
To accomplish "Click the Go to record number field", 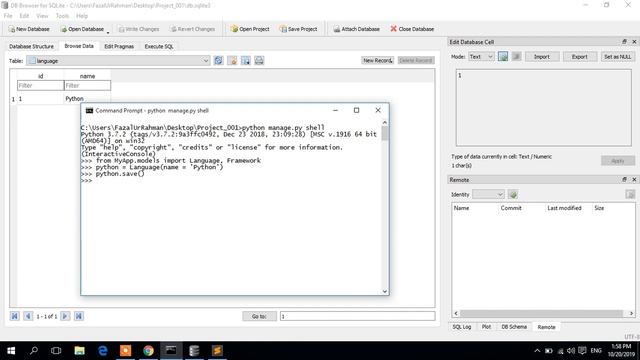I will (358, 316).
